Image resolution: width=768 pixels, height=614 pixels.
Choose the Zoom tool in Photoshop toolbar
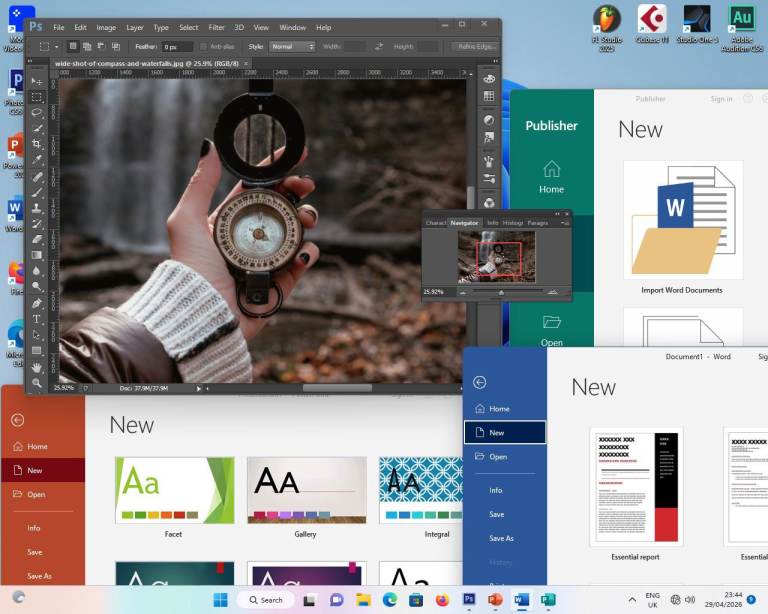pyautogui.click(x=37, y=383)
